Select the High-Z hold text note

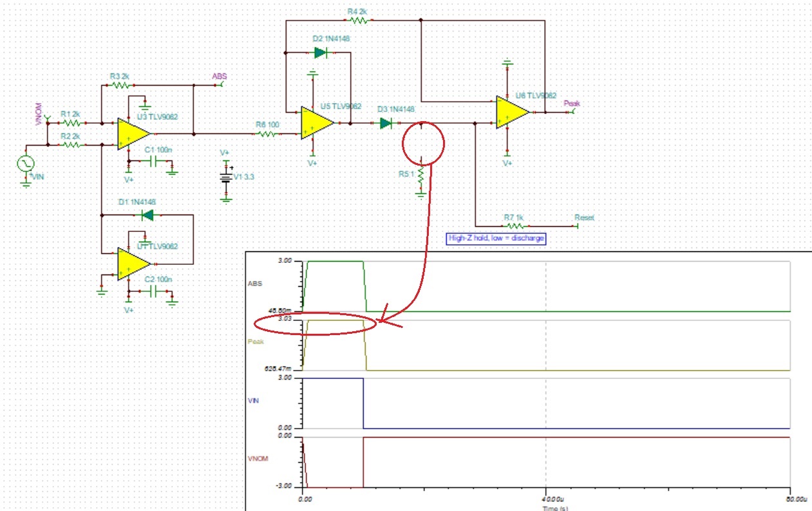[496, 238]
